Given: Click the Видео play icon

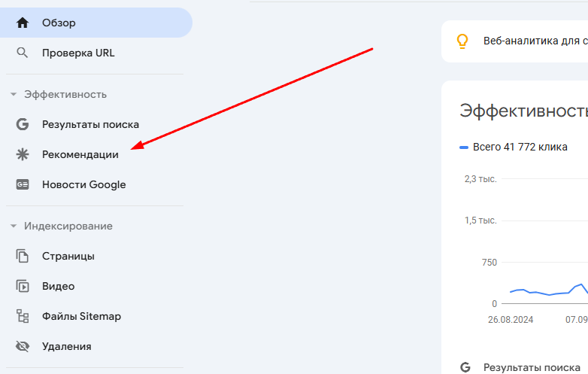Looking at the screenshot, I should (x=23, y=286).
